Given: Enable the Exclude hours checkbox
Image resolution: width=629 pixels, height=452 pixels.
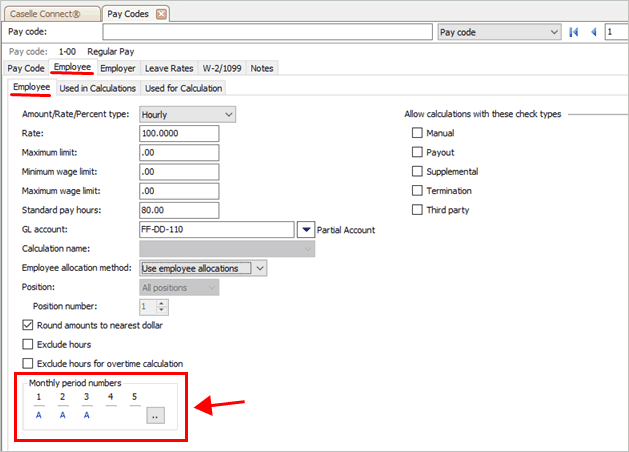Looking at the screenshot, I should tap(28, 344).
